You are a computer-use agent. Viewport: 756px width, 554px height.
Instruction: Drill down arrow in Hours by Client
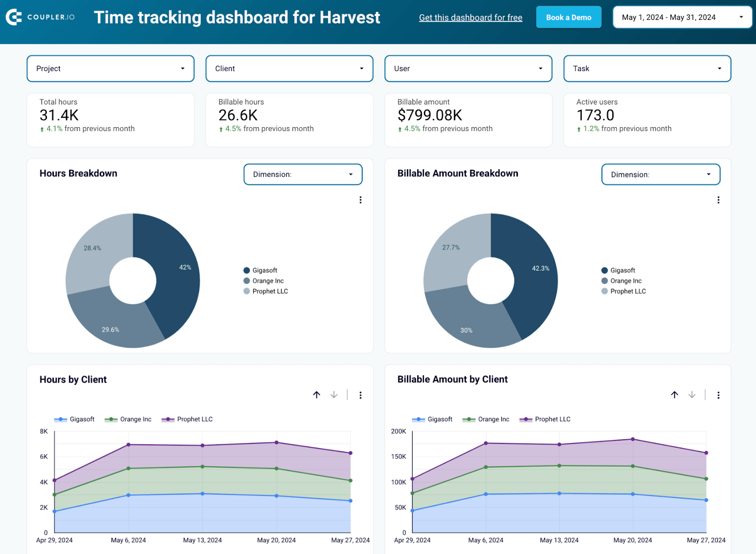334,395
